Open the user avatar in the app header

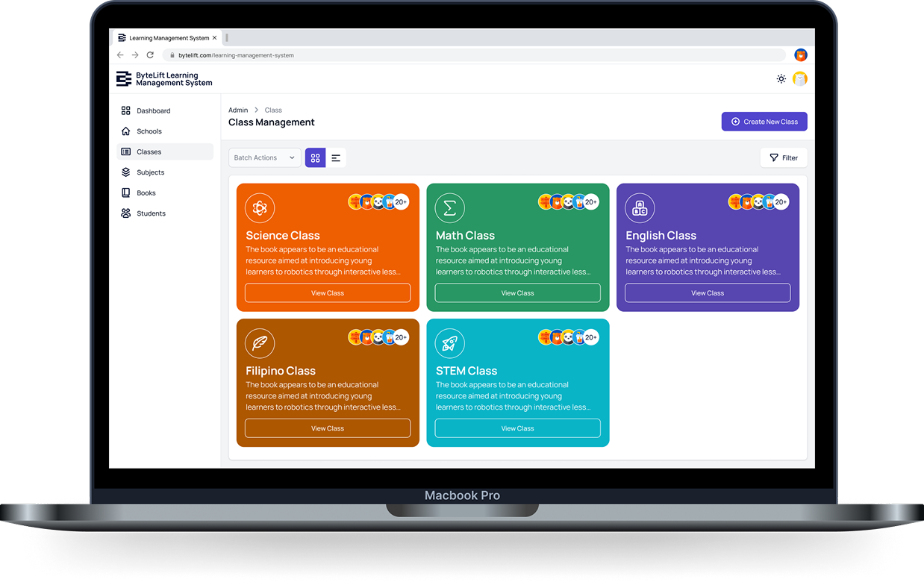(799, 79)
